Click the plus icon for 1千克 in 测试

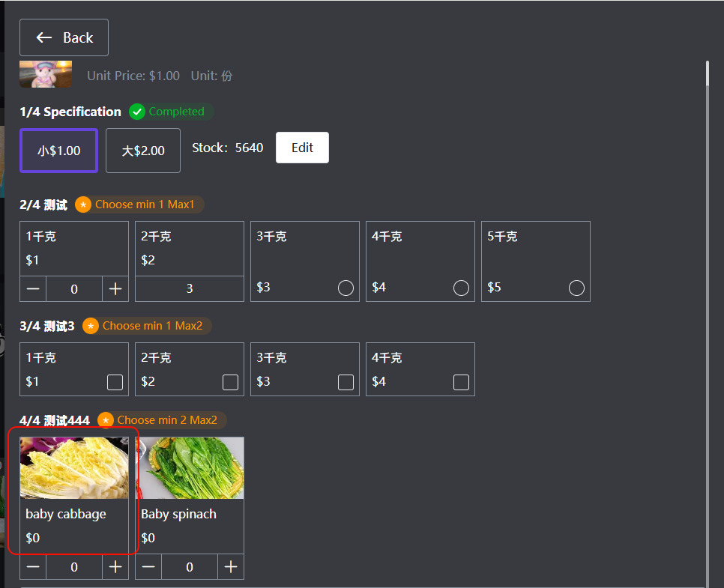point(115,289)
